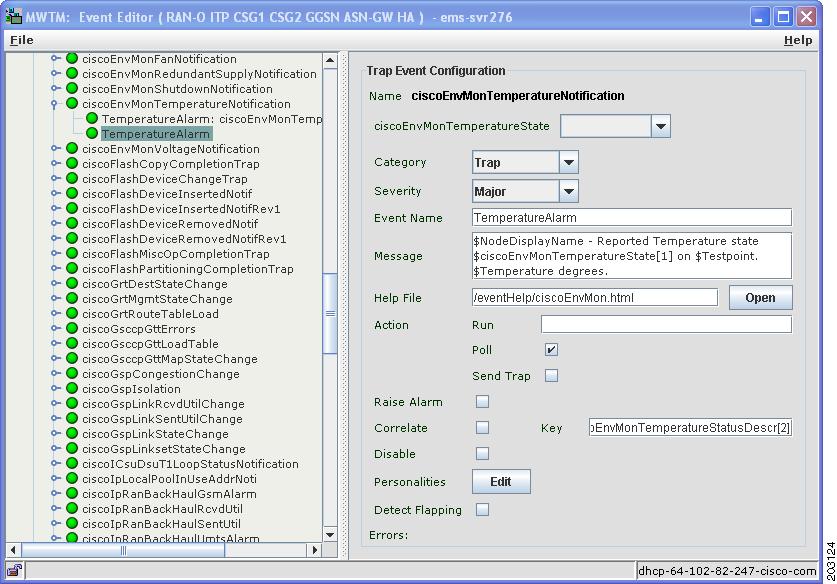Select ciscoFlashPartitioningCompletionTrap in tree
The width and height of the screenshot is (837, 584).
point(187,269)
